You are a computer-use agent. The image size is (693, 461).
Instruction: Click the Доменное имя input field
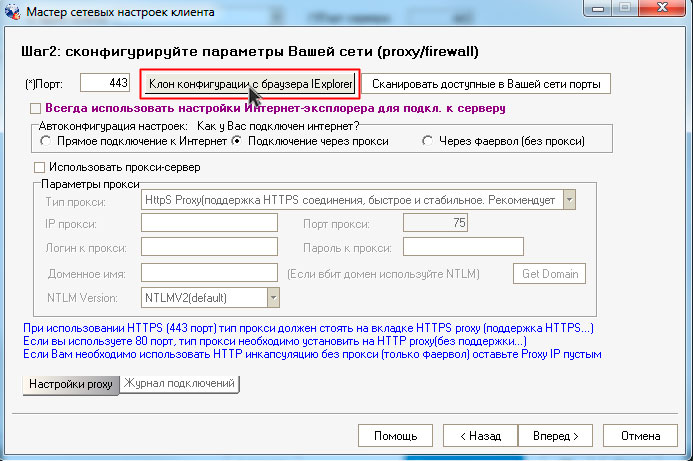pyautogui.click(x=209, y=273)
